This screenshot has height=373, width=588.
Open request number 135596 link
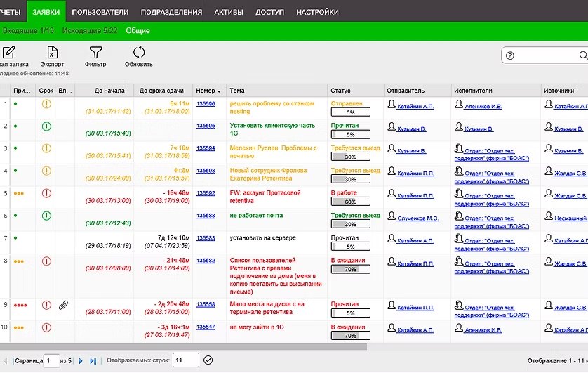206,103
